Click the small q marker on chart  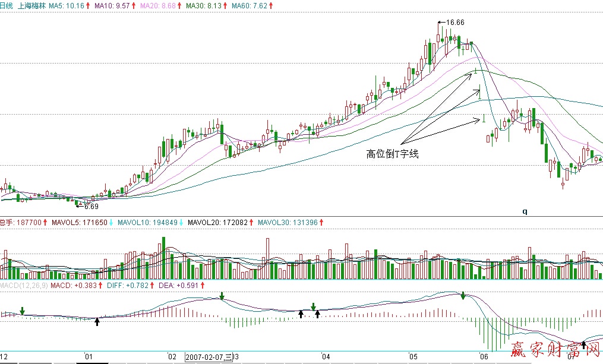pyautogui.click(x=525, y=211)
